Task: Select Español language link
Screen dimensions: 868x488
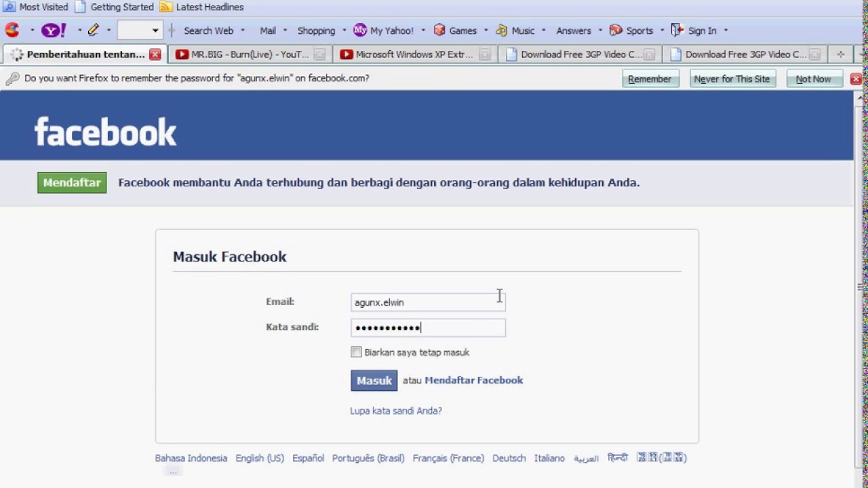Action: [x=308, y=458]
